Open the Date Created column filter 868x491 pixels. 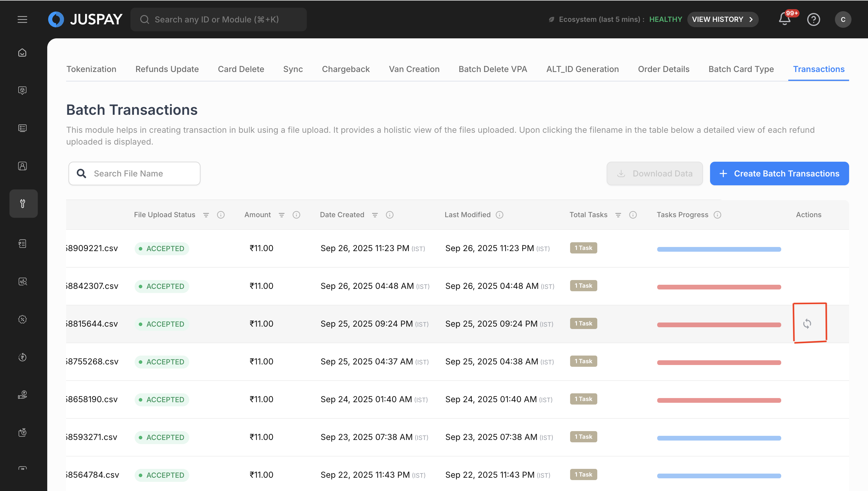tap(375, 215)
